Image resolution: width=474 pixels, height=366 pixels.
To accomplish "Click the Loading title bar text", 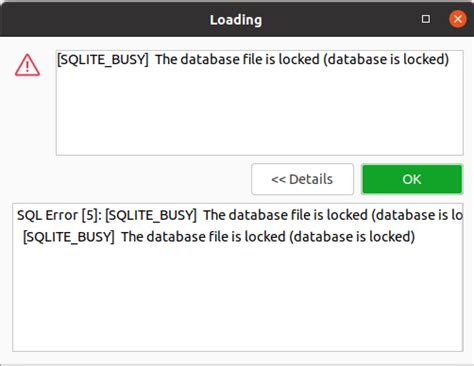I will [236, 20].
